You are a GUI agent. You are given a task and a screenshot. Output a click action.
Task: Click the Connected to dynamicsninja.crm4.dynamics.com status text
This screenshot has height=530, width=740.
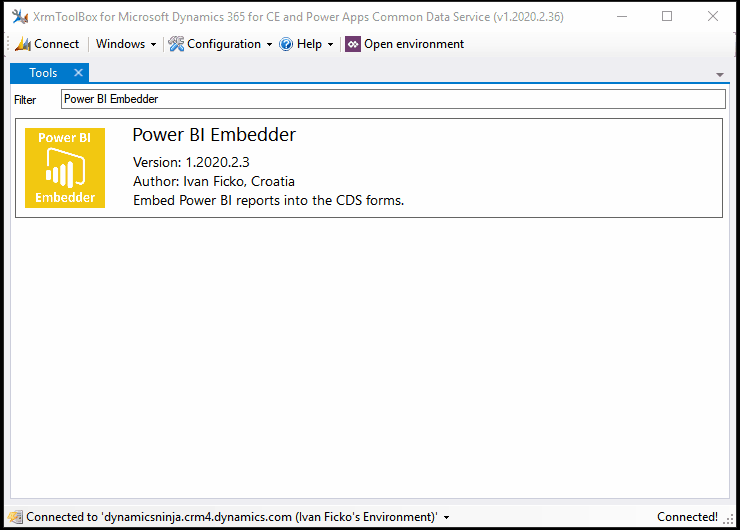pyautogui.click(x=232, y=517)
